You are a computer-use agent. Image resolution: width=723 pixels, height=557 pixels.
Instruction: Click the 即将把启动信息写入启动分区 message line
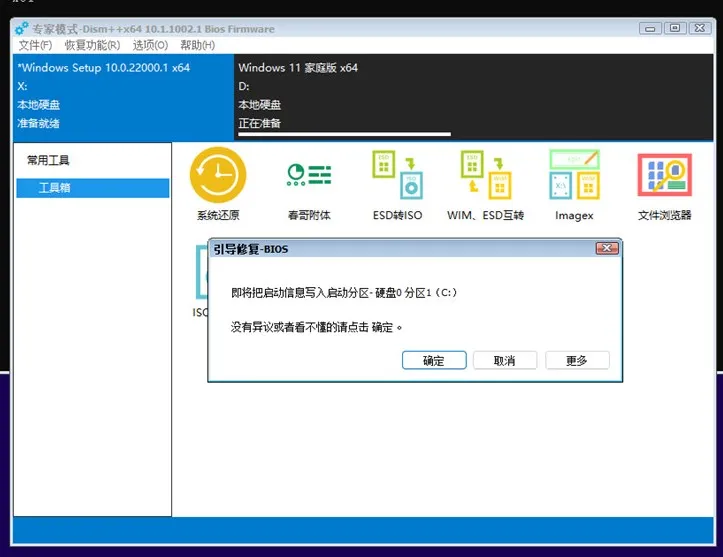[344, 293]
